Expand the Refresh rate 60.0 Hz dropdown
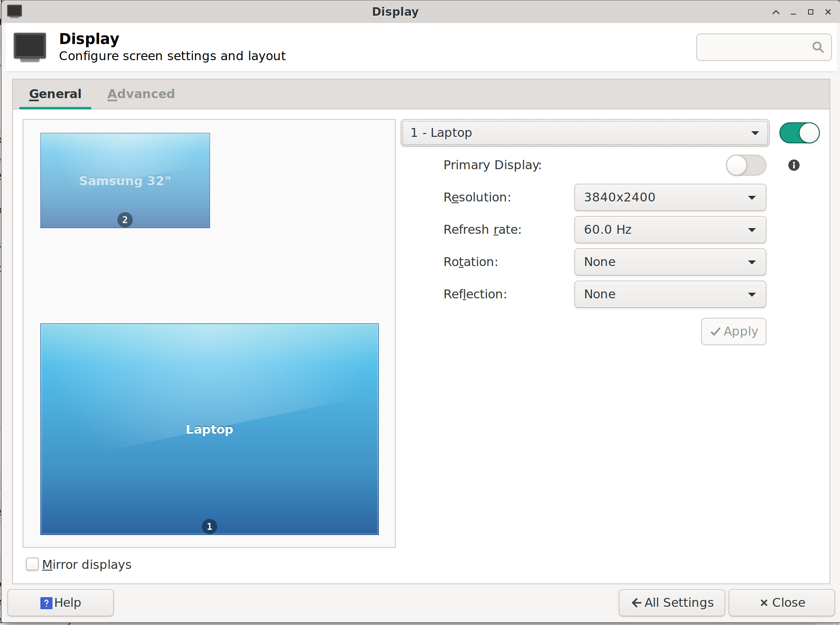Image resolution: width=840 pixels, height=625 pixels. coord(670,230)
